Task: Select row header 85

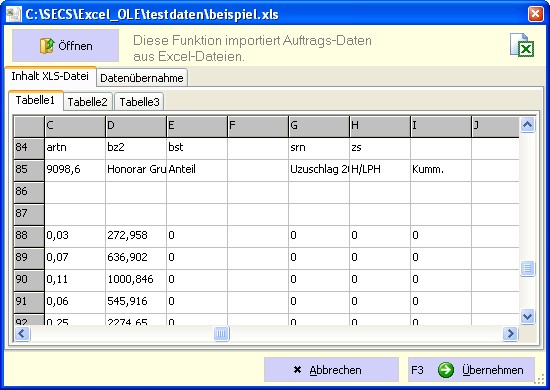Action: tap(29, 170)
